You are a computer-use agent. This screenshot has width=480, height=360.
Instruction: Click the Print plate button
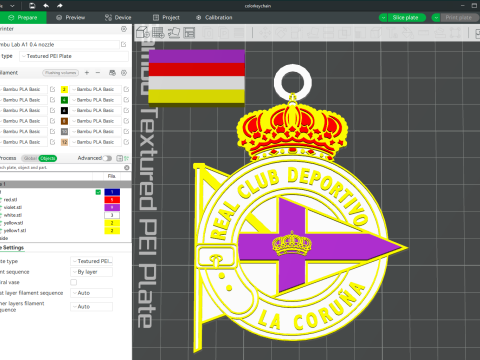click(x=460, y=18)
